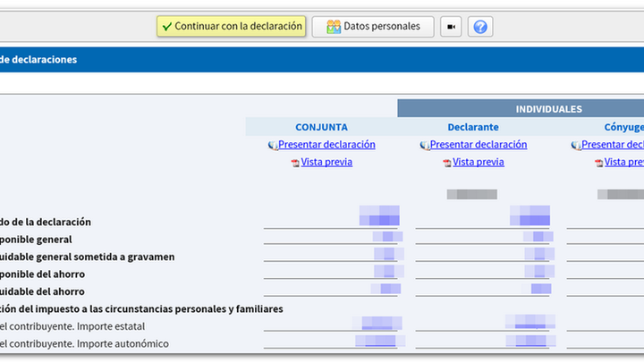Click Declarante value in 'ponible del ahorro' row
This screenshot has height=362, width=644.
coord(539,271)
